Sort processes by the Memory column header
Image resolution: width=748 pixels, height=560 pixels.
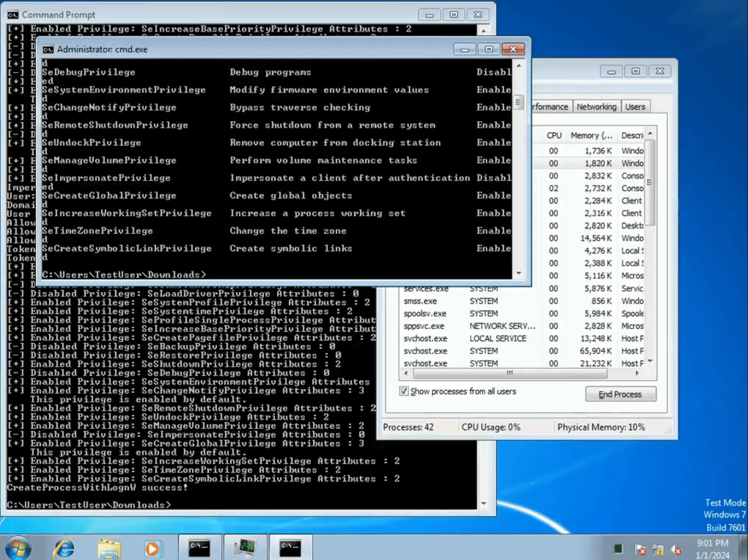click(x=591, y=135)
